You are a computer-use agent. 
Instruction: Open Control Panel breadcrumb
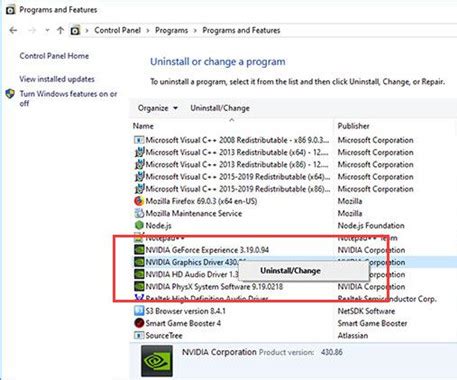pos(117,30)
